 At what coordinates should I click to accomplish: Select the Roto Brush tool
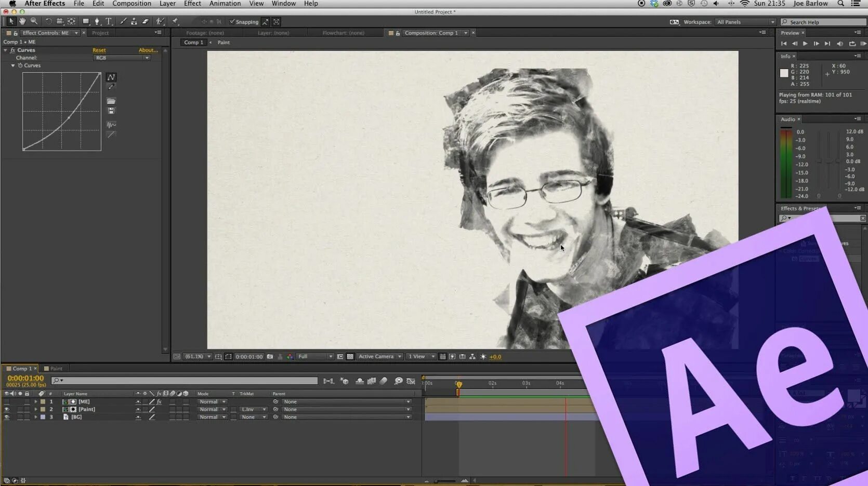coord(160,21)
